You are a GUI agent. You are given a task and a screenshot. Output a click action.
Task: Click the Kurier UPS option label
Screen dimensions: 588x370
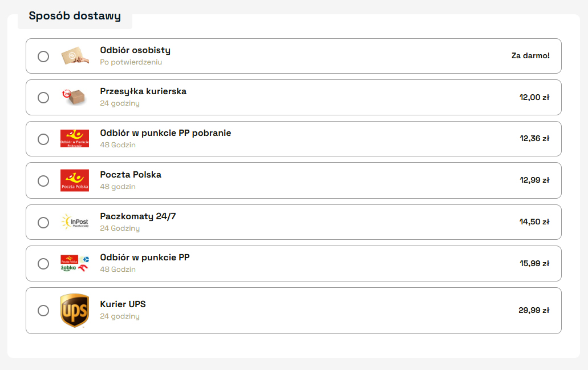[x=123, y=304]
